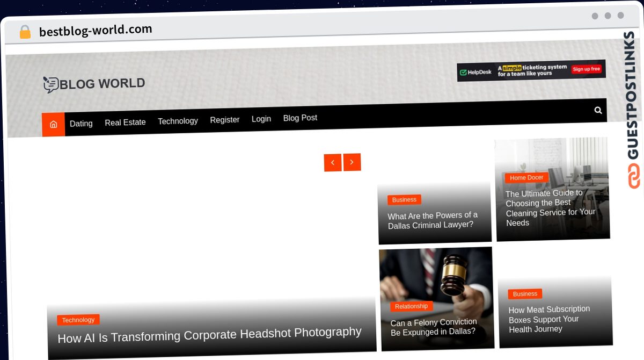Open the Dating menu item
The width and height of the screenshot is (644, 360).
click(81, 123)
